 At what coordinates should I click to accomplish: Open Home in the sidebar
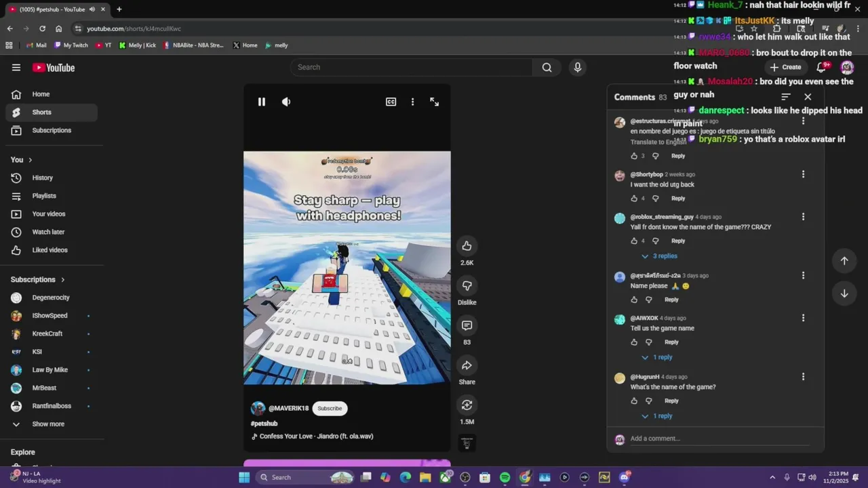(x=52, y=94)
